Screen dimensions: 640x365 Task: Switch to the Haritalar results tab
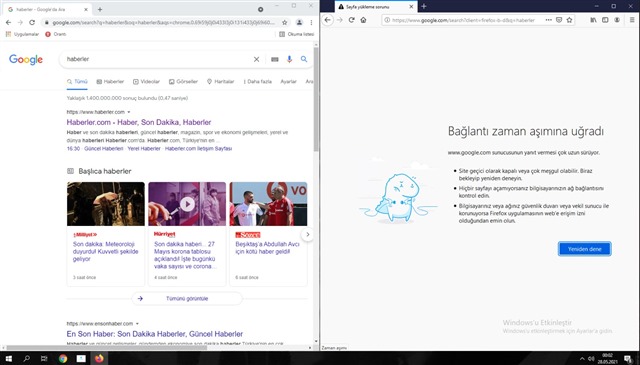pyautogui.click(x=220, y=82)
